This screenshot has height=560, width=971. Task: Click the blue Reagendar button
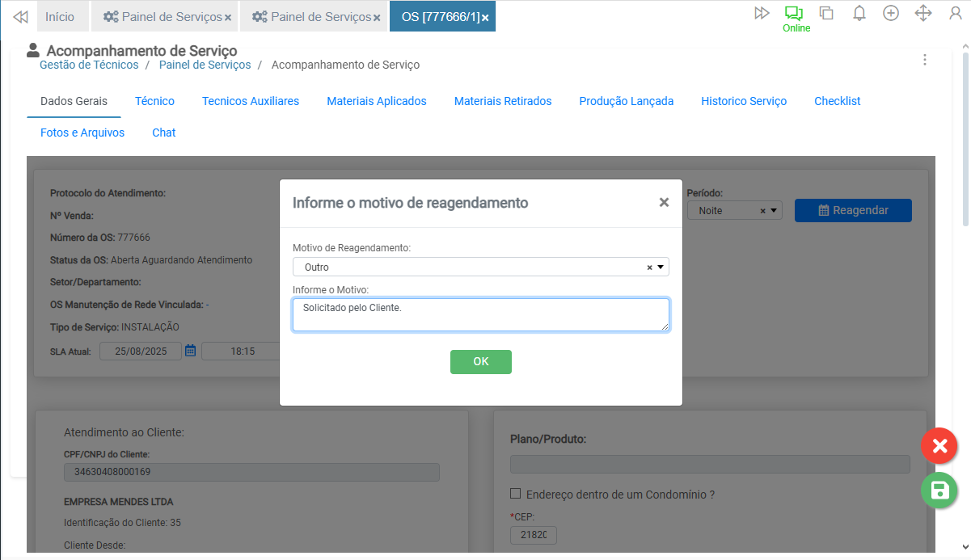pyautogui.click(x=852, y=210)
